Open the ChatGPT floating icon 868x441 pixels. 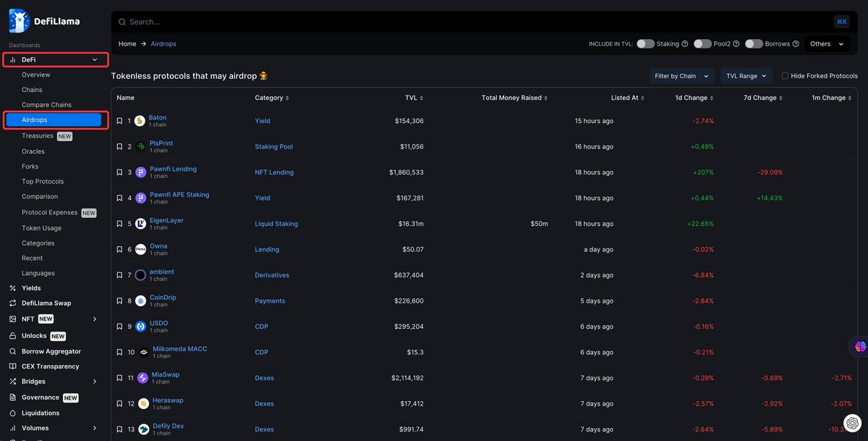(852, 423)
